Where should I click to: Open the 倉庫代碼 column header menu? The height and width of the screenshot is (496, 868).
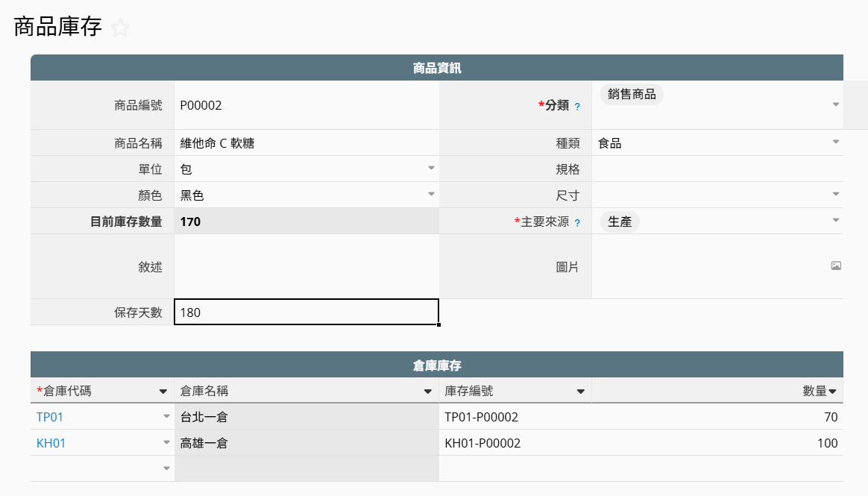click(x=163, y=392)
